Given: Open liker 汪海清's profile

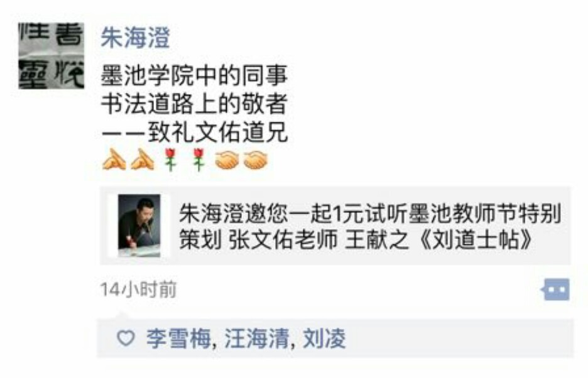Looking at the screenshot, I should tap(257, 338).
